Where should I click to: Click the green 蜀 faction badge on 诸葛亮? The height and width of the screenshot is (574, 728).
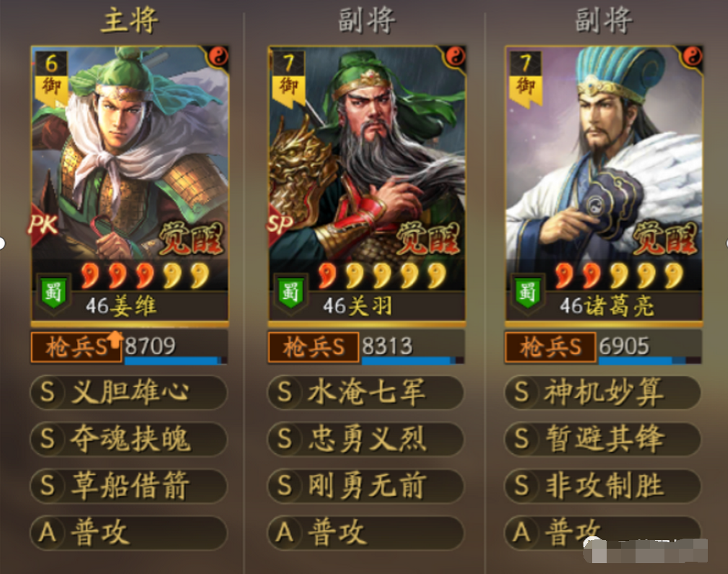(x=527, y=293)
